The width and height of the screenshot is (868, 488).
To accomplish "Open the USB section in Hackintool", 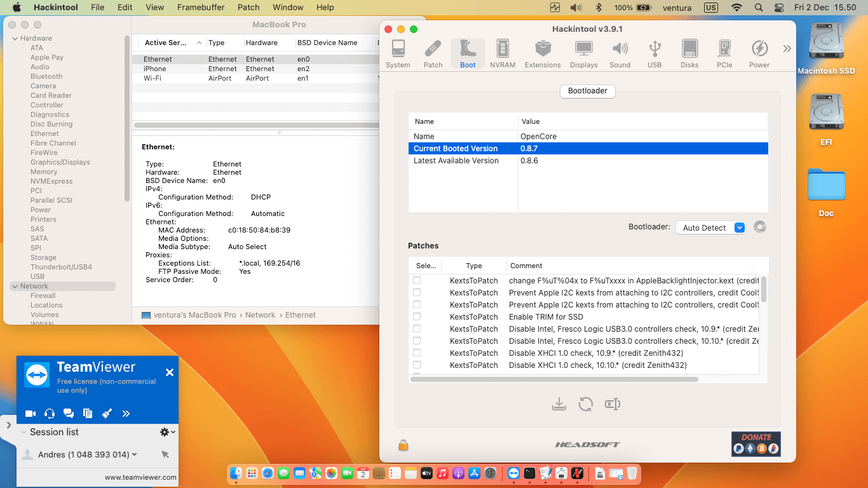I will coord(654,54).
